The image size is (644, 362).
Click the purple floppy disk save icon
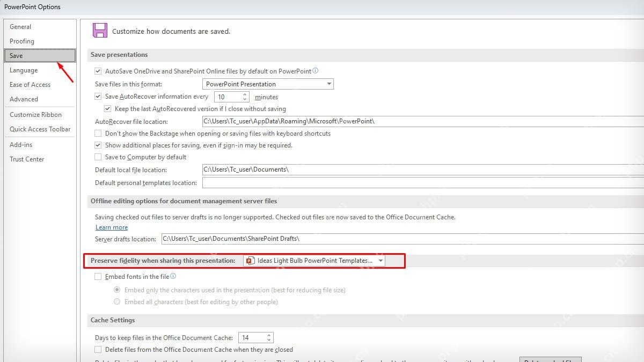click(100, 30)
